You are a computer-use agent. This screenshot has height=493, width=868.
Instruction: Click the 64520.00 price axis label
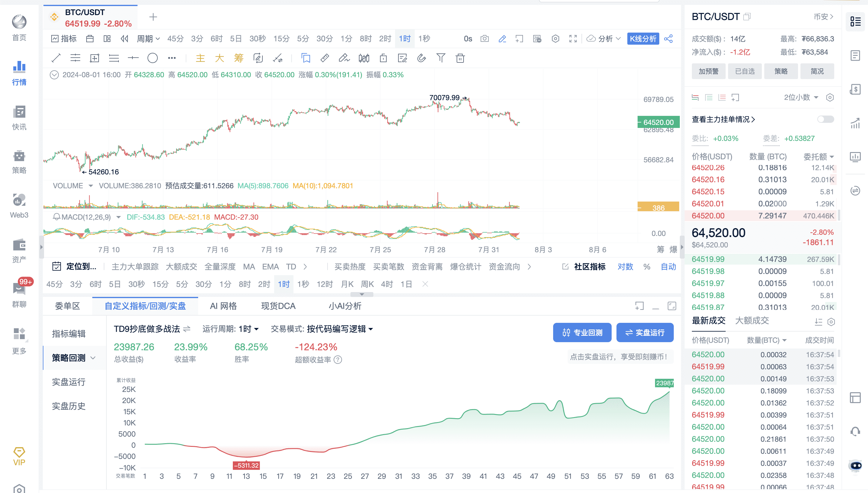point(658,122)
